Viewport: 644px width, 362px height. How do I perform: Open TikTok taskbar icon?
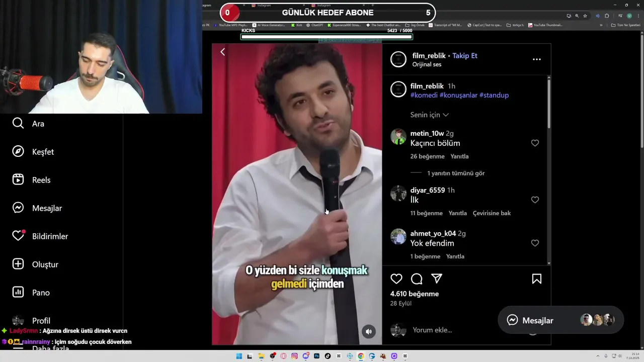click(328, 356)
